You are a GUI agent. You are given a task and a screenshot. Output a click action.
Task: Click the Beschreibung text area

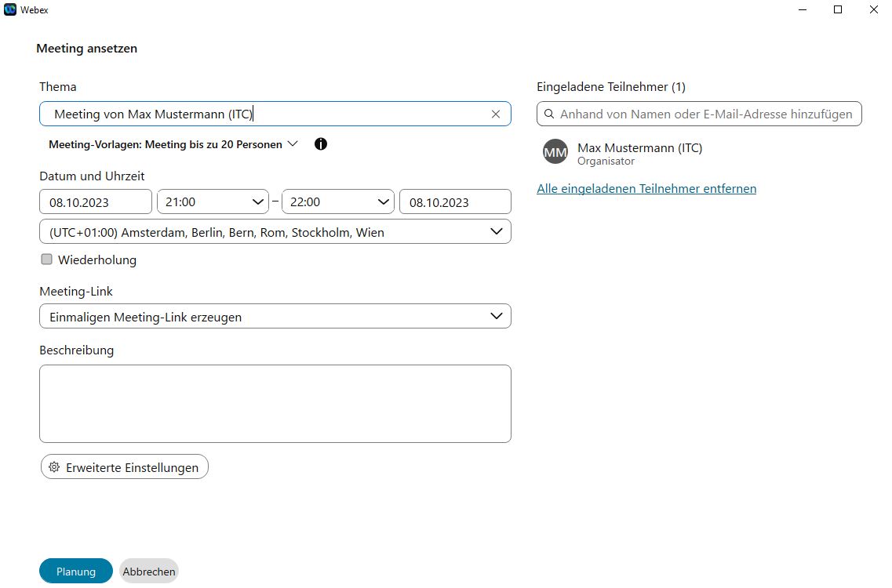(x=275, y=403)
